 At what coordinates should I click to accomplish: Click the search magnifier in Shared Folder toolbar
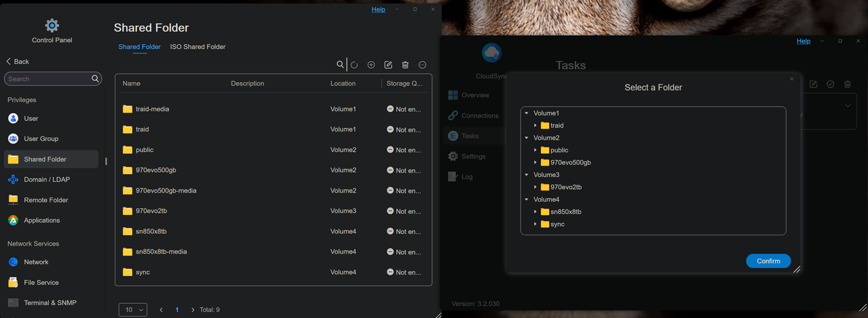point(340,64)
